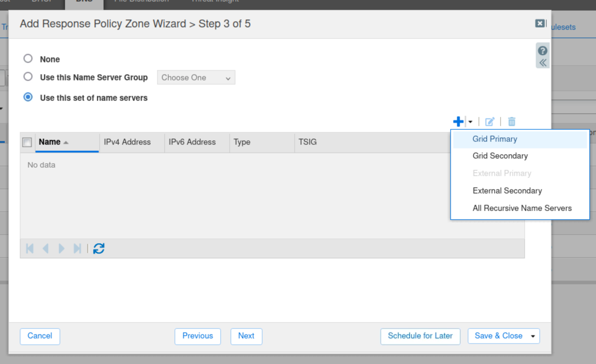Choose Grid Secondary from menu
The image size is (596, 364).
pos(500,156)
